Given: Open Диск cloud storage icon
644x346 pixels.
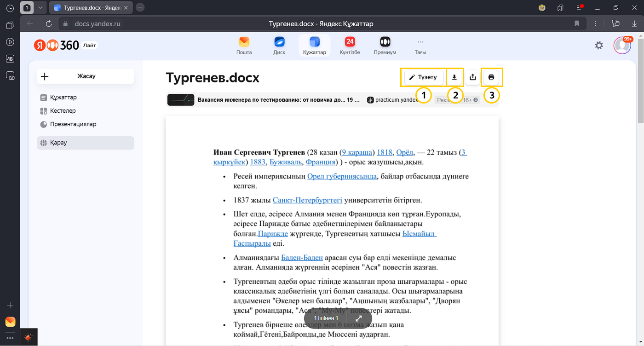Looking at the screenshot, I should tap(279, 46).
